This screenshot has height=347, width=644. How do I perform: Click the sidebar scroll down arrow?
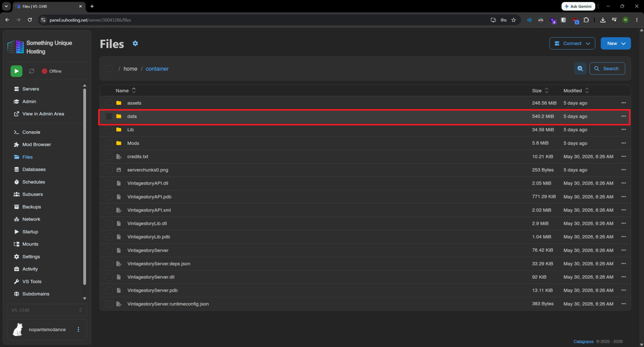(x=85, y=298)
